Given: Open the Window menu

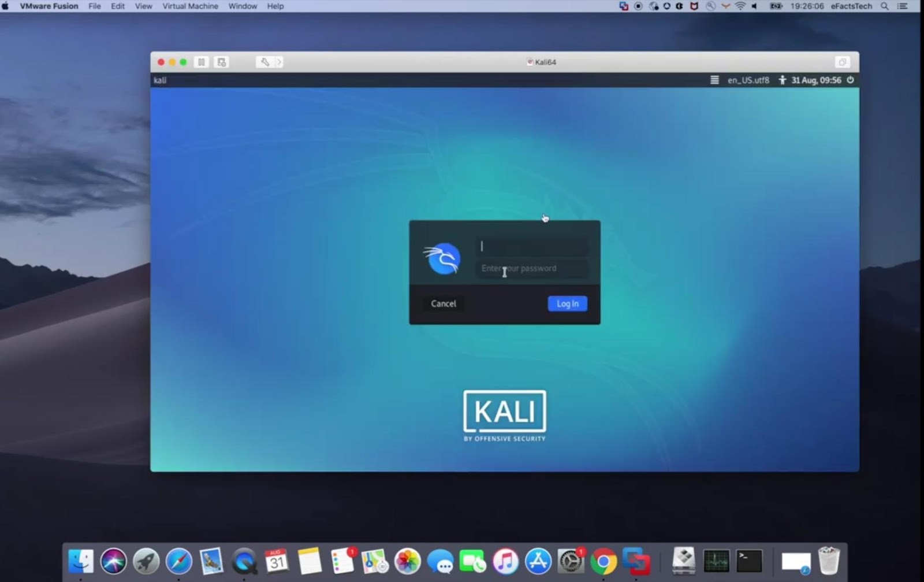Looking at the screenshot, I should (x=243, y=6).
